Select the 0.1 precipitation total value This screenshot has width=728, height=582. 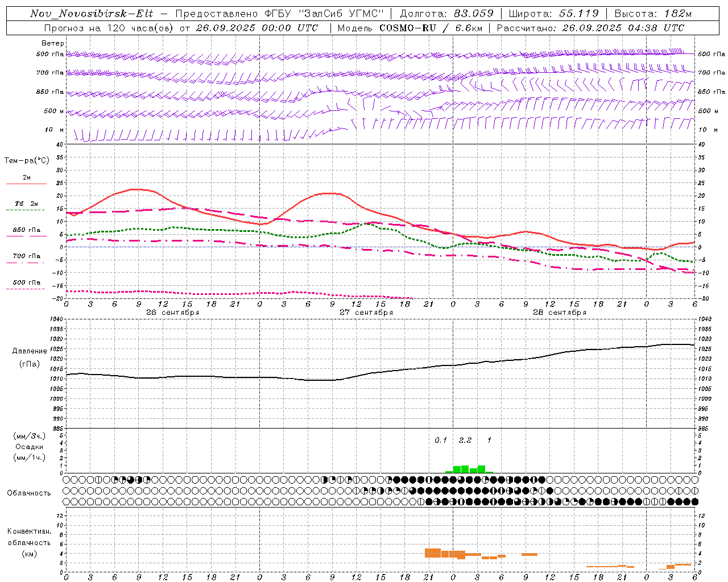[x=441, y=440]
